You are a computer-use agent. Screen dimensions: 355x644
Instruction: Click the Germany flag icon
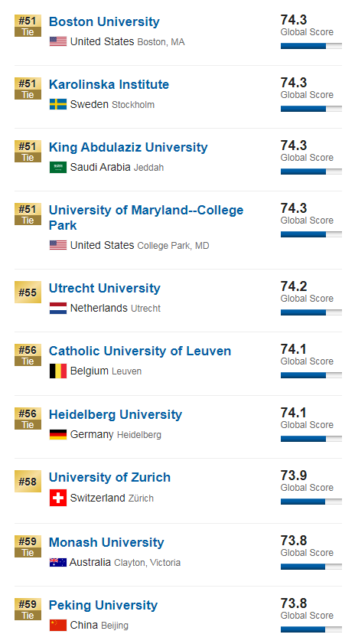pos(58,434)
